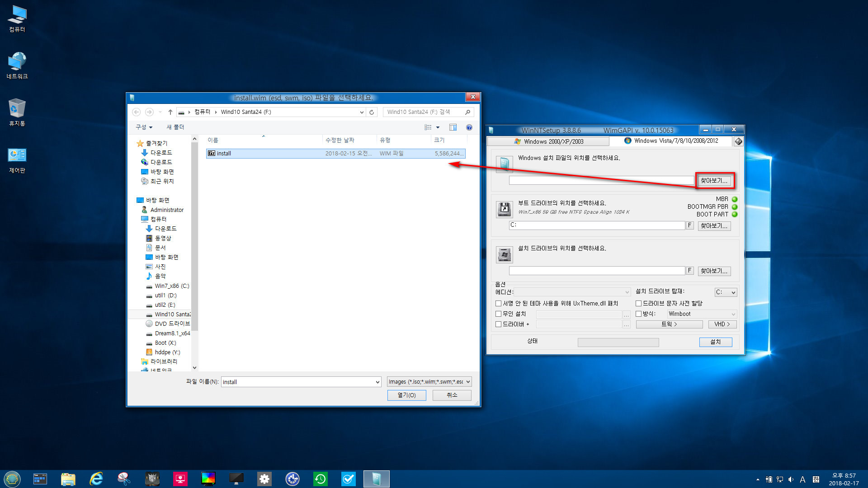Click MBR green status indicator
Viewport: 868px width, 488px height.
coord(735,199)
